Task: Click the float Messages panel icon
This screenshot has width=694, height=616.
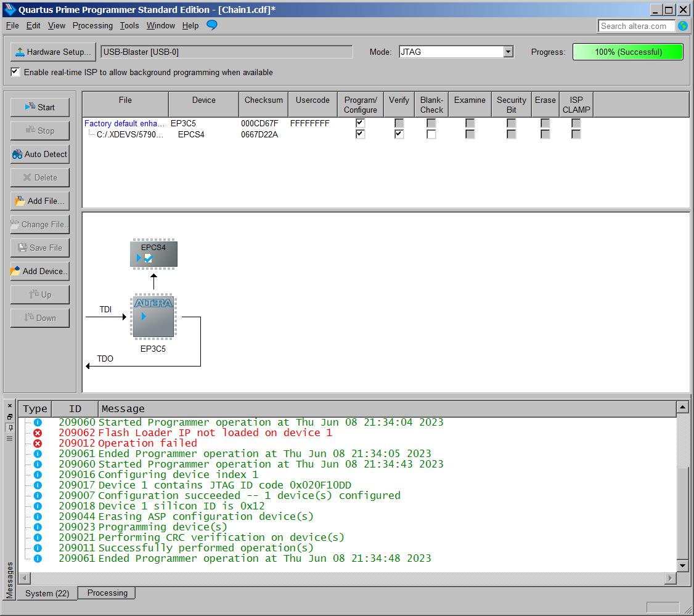Action: pos(10,416)
